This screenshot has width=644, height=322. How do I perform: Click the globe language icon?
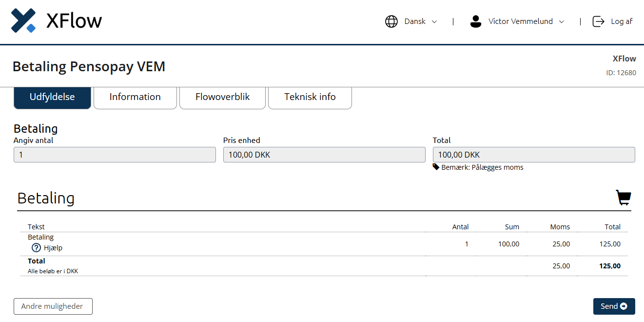click(391, 21)
